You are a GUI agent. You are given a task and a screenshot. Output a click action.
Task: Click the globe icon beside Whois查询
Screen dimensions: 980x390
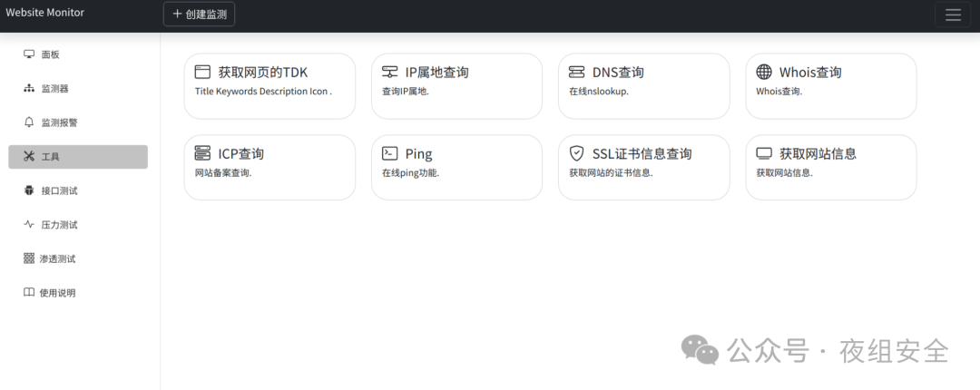[763, 73]
